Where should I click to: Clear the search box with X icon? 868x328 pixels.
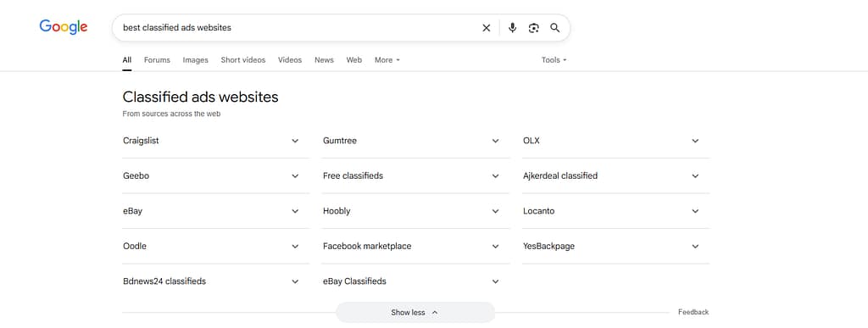pyautogui.click(x=486, y=28)
